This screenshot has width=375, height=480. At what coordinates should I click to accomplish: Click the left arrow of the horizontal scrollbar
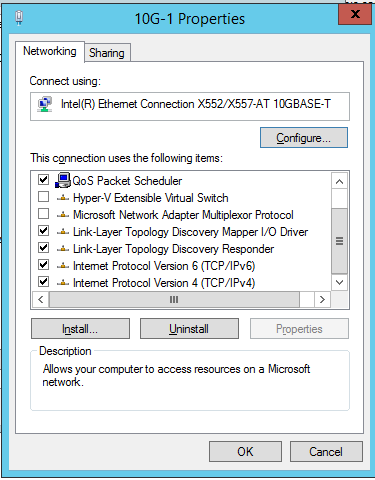click(41, 299)
